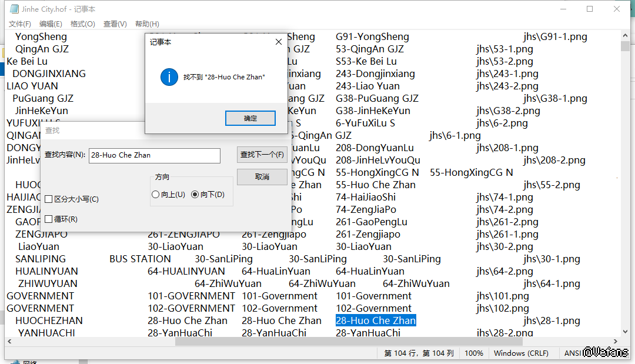Click text 64-HUALINYUAN
The image size is (635, 364).
[186, 271]
